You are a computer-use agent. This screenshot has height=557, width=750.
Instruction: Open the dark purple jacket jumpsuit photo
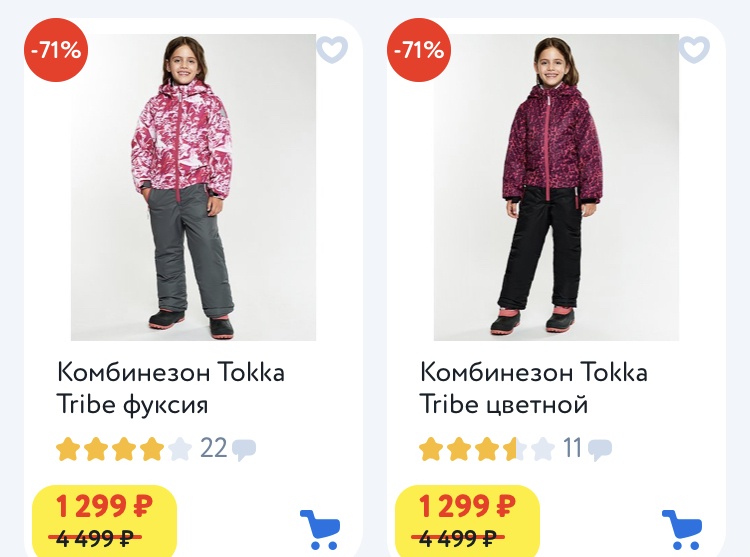click(x=556, y=188)
